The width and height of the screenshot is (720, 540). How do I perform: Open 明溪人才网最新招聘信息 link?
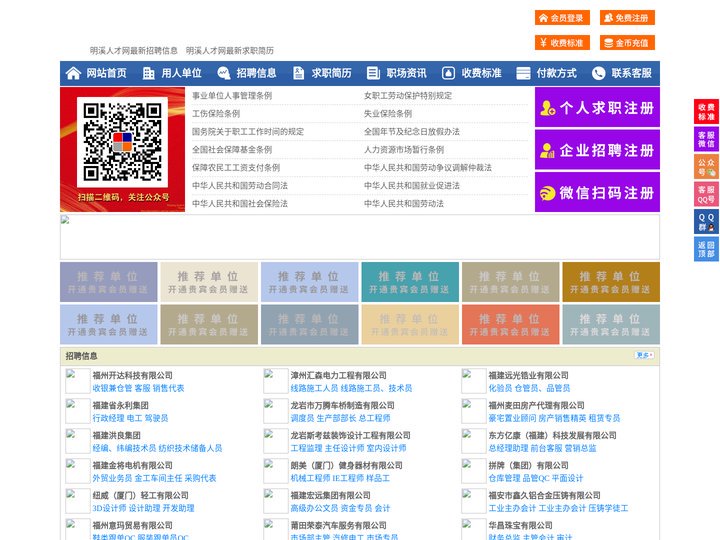click(x=134, y=51)
